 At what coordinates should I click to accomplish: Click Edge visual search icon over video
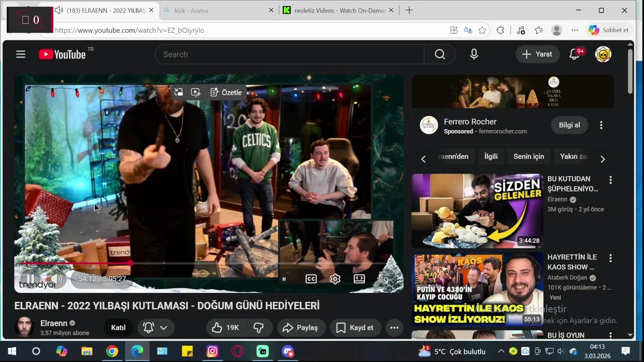click(x=196, y=93)
